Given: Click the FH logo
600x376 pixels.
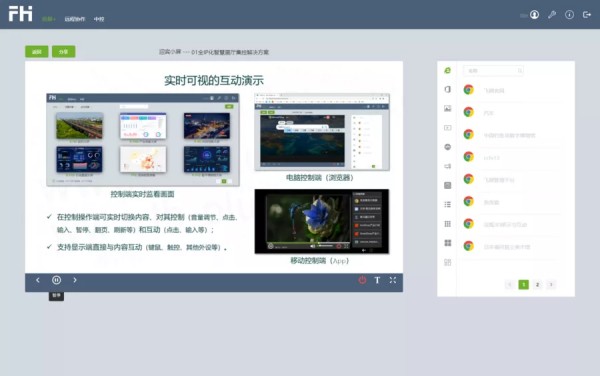Looking at the screenshot, I should [21, 13].
